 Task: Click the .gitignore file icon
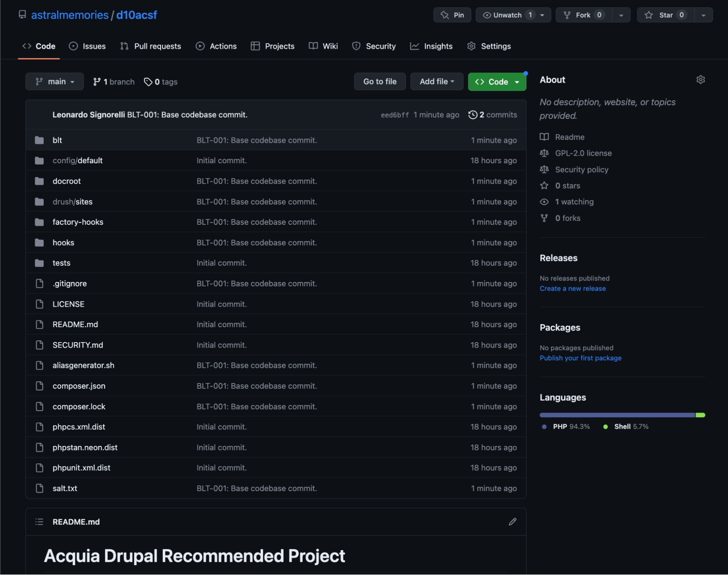39,283
